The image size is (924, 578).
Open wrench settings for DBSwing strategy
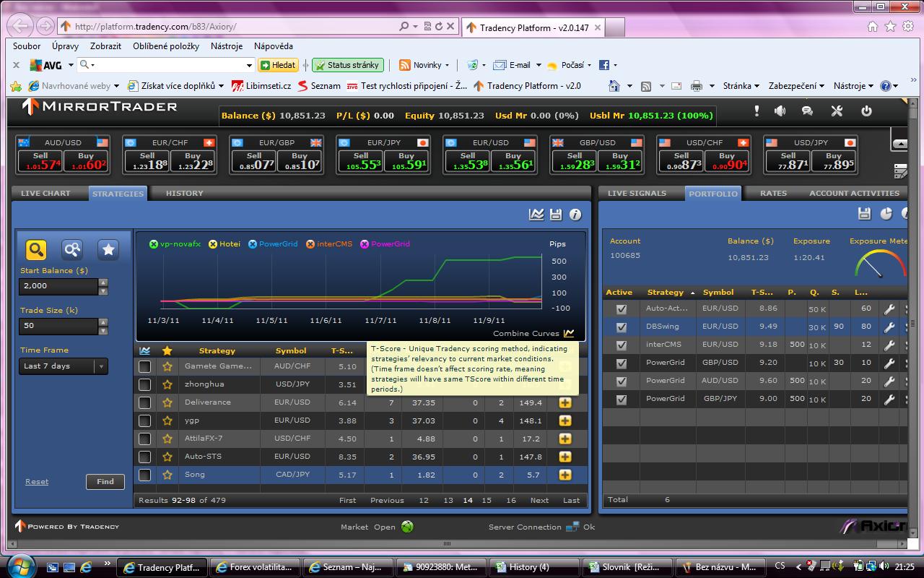(889, 327)
